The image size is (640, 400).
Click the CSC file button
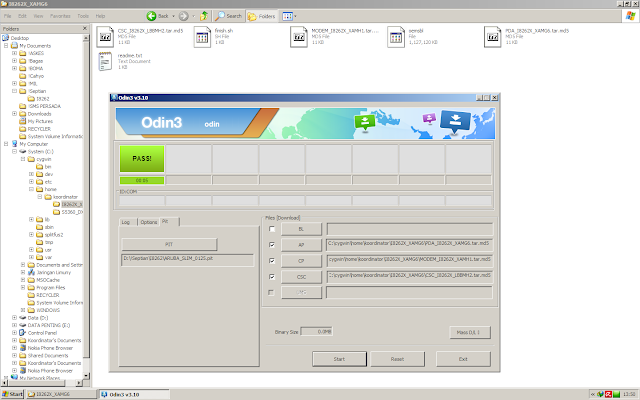coord(301,277)
